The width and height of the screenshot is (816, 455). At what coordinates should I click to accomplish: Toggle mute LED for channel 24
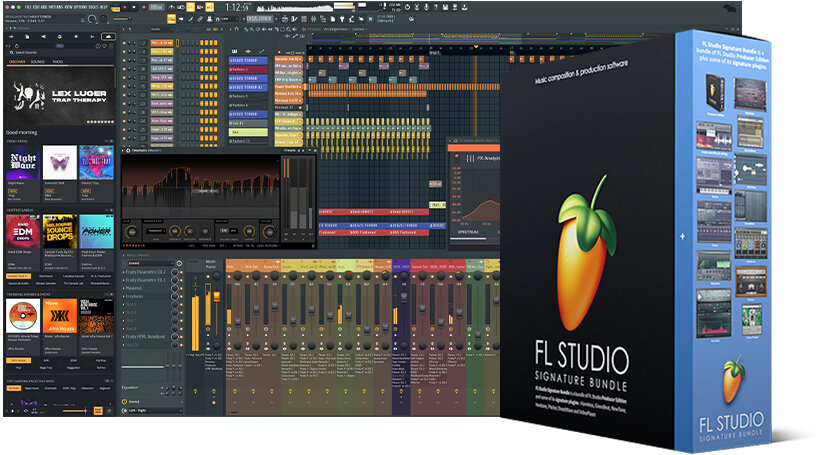click(124, 121)
